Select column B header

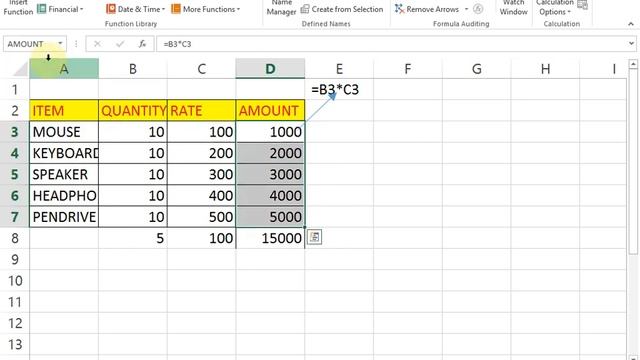tap(133, 69)
